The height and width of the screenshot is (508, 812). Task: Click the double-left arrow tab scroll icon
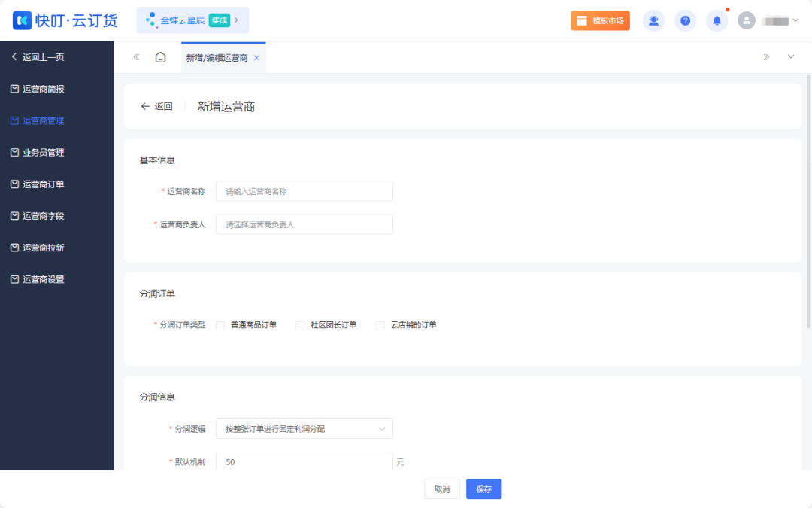[x=136, y=57]
